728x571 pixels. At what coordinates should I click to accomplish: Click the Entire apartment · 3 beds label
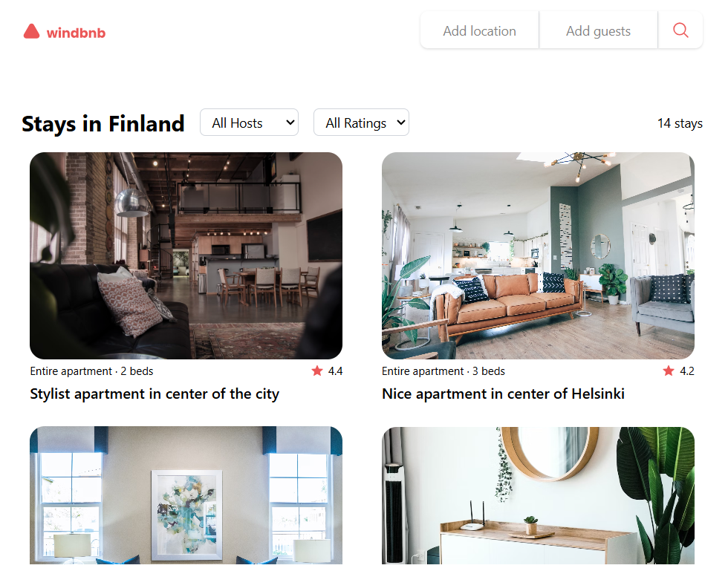tap(443, 371)
